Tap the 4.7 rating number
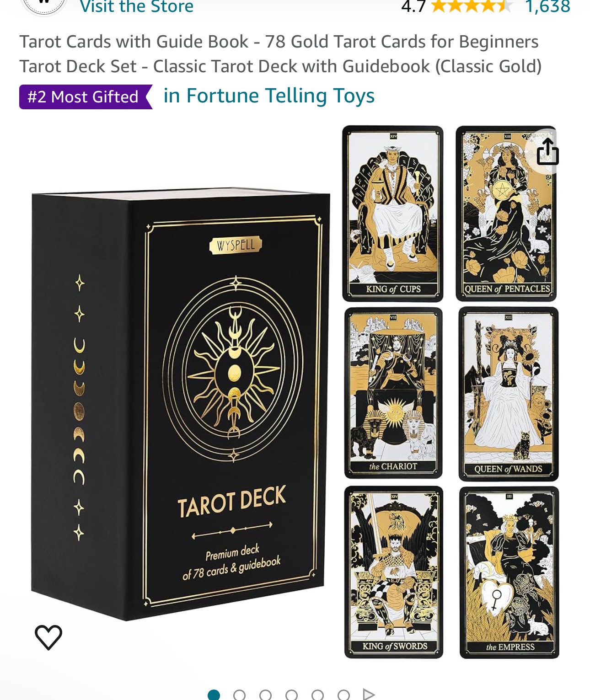Screen dimensions: 590x700 (413, 6)
